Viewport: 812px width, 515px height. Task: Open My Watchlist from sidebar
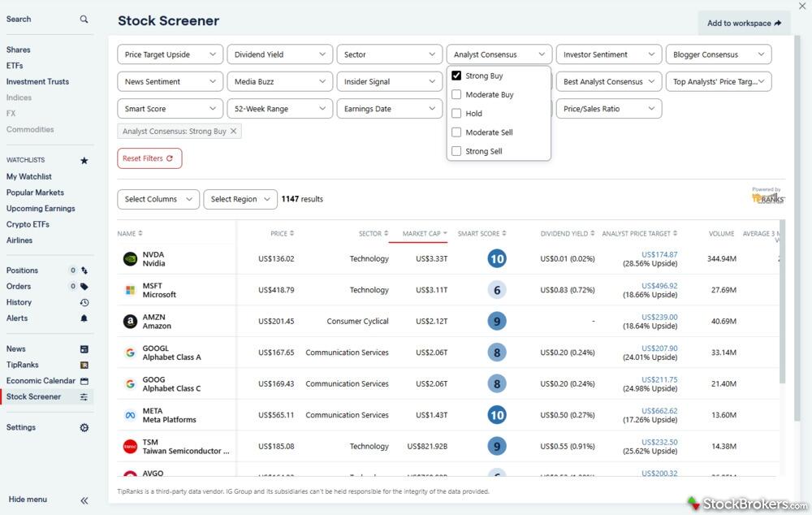coord(29,176)
